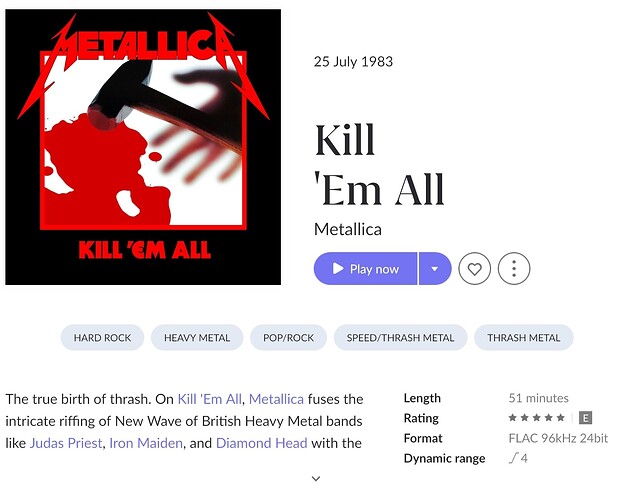Choose the POP/ROCK genre tag
Image resolution: width=625 pixels, height=500 pixels.
288,338
